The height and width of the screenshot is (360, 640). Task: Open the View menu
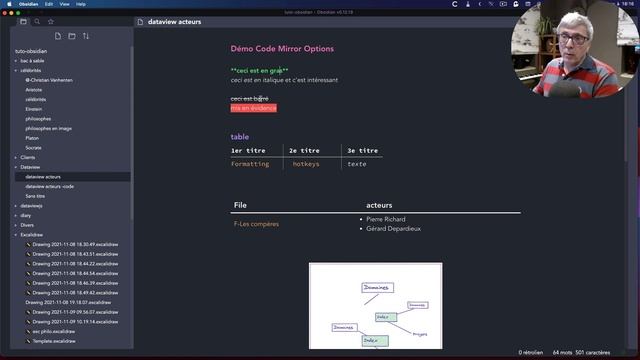[x=64, y=4]
